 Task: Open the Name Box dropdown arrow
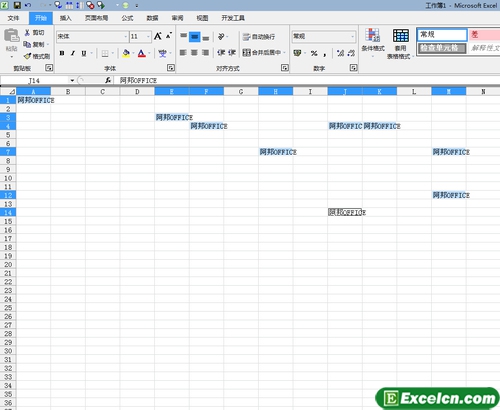click(72, 80)
